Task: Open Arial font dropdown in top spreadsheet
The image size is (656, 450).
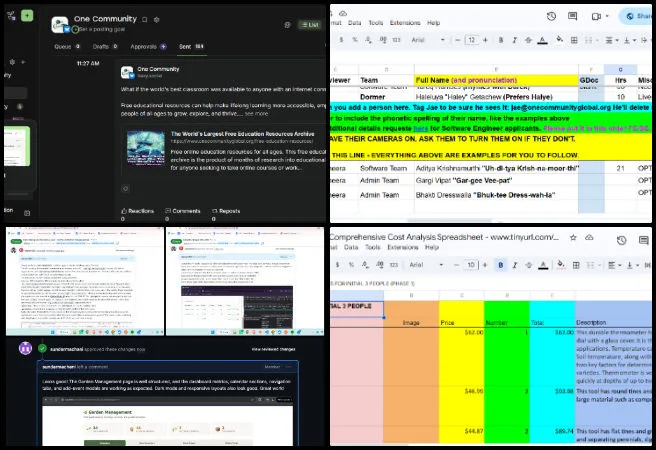Action: coord(428,40)
